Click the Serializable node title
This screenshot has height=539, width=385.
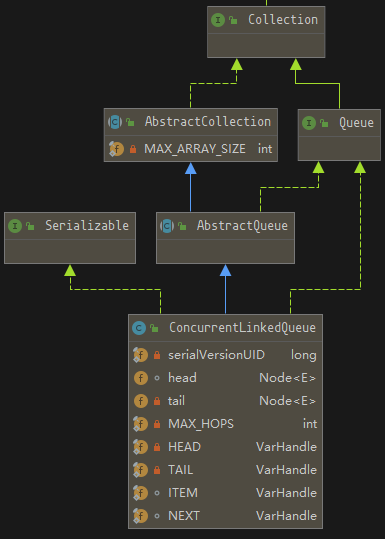(87, 226)
